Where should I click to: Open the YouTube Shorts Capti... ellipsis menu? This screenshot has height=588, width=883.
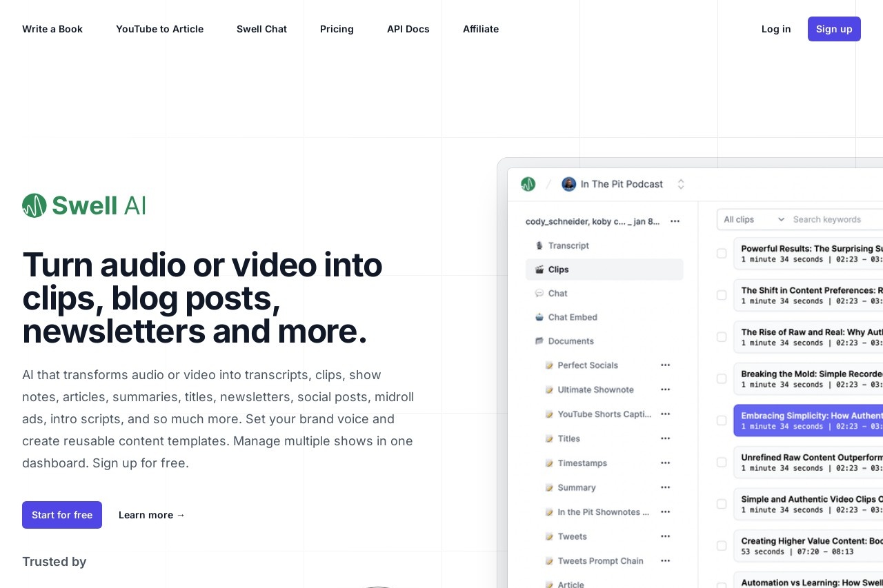(665, 414)
